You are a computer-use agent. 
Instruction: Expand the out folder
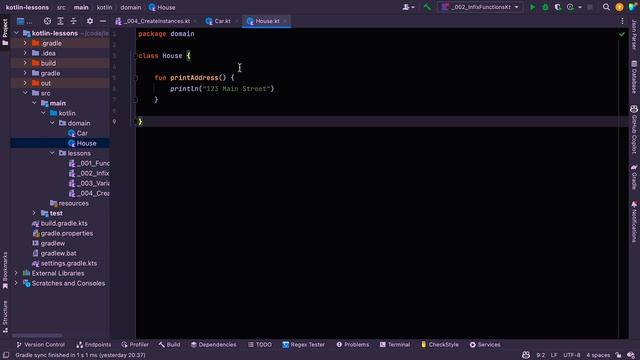[25, 83]
